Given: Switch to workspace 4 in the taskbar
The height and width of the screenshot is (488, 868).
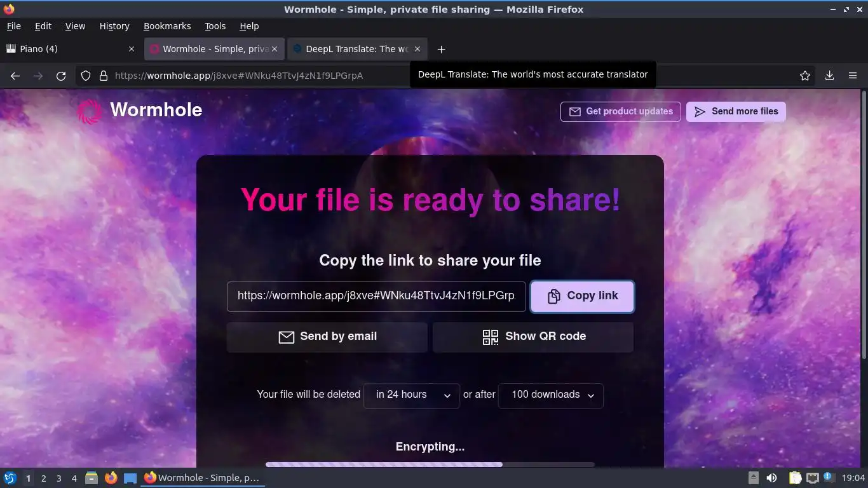Looking at the screenshot, I should 74,478.
